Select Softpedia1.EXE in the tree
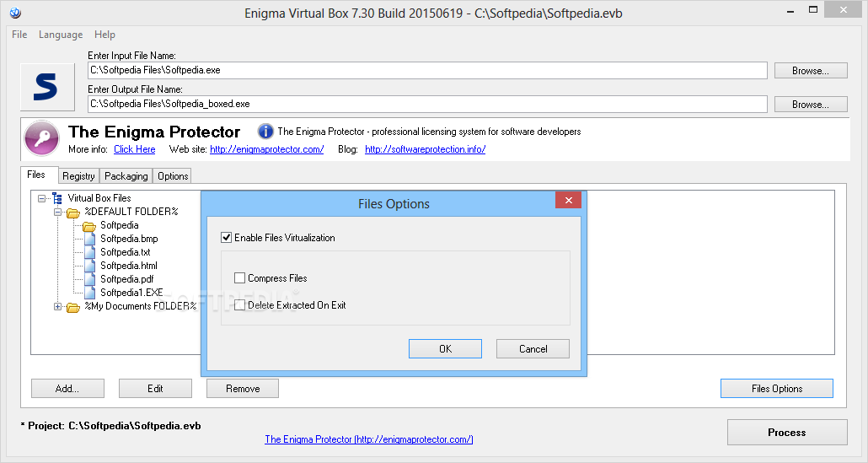Viewport: 868px width, 463px height. click(x=131, y=293)
